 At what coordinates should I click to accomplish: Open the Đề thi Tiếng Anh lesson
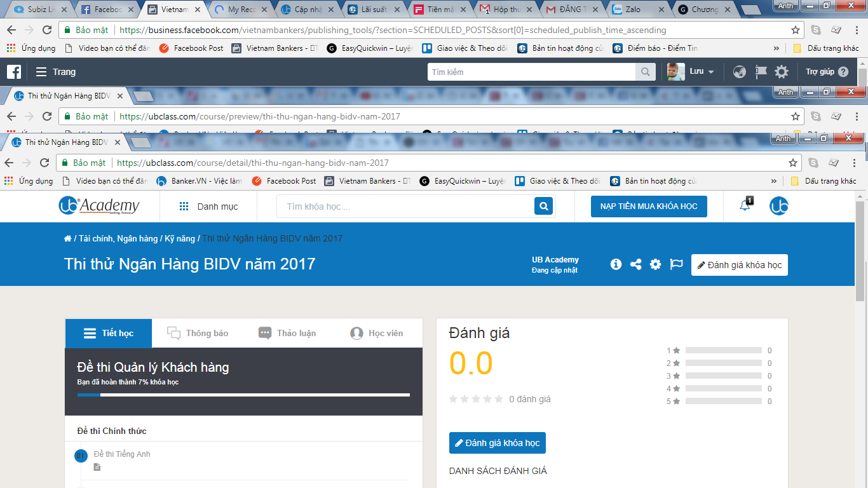coord(122,454)
